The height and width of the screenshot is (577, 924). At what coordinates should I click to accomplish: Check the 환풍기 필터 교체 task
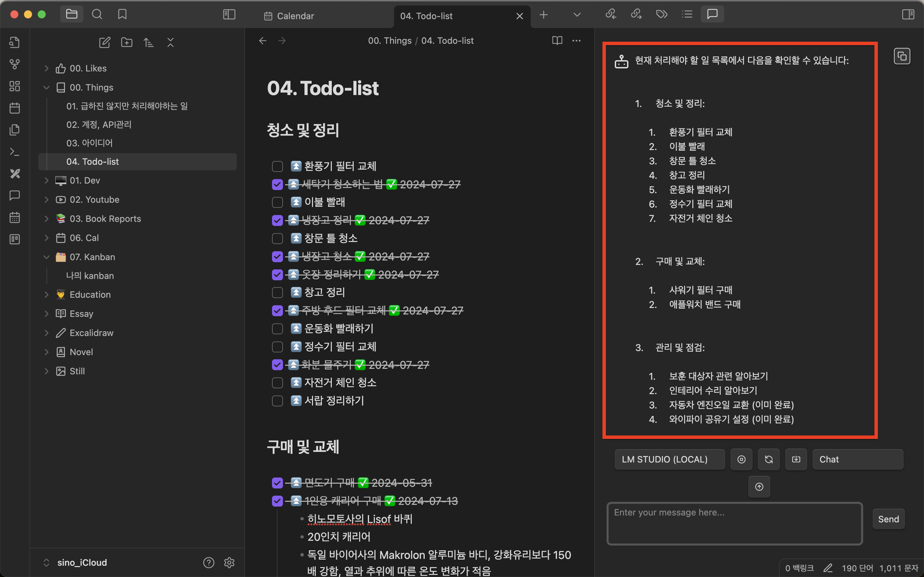[x=277, y=166]
